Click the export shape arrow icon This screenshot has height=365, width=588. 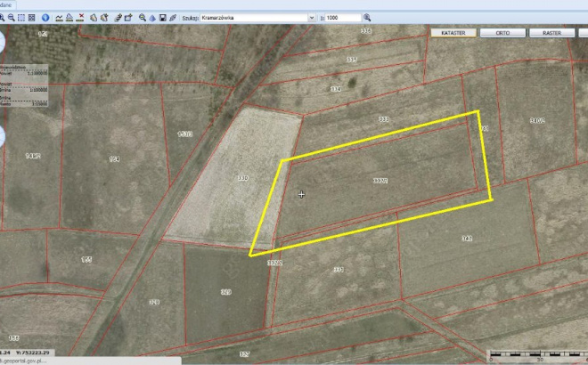(128, 18)
